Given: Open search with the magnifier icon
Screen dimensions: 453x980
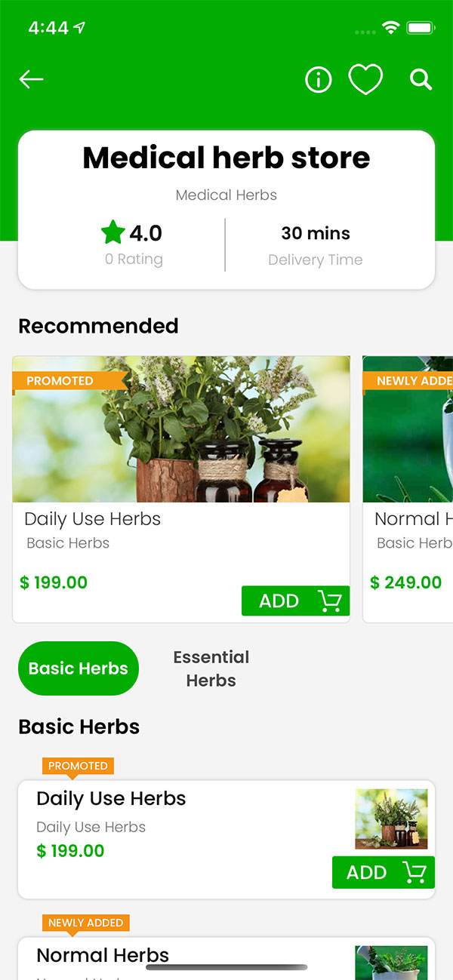Looking at the screenshot, I should click(421, 79).
